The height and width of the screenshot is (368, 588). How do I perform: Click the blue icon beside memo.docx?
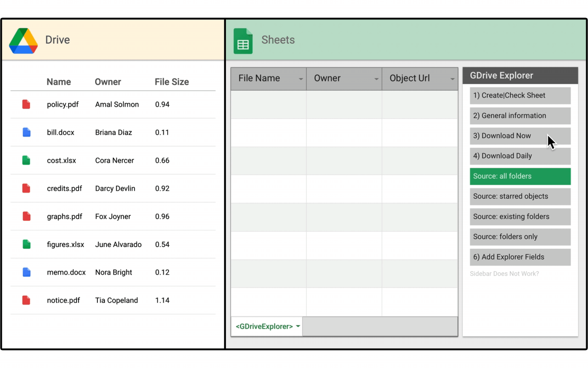coord(26,272)
